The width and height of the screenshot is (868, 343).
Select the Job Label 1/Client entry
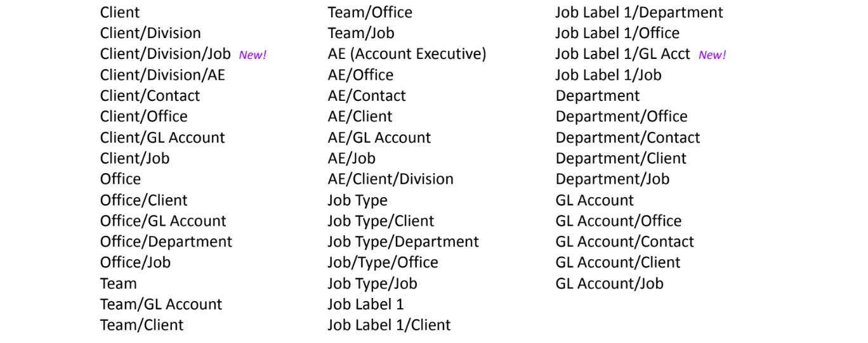[x=390, y=325]
